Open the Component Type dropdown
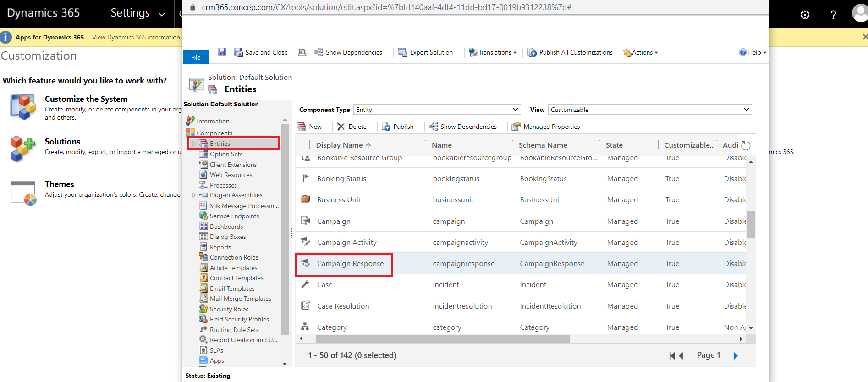Screen dimensions: 868x382 (437, 110)
